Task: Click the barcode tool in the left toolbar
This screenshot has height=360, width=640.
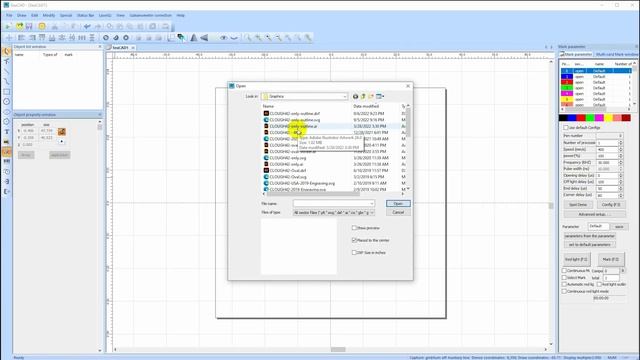Action: 7,162
